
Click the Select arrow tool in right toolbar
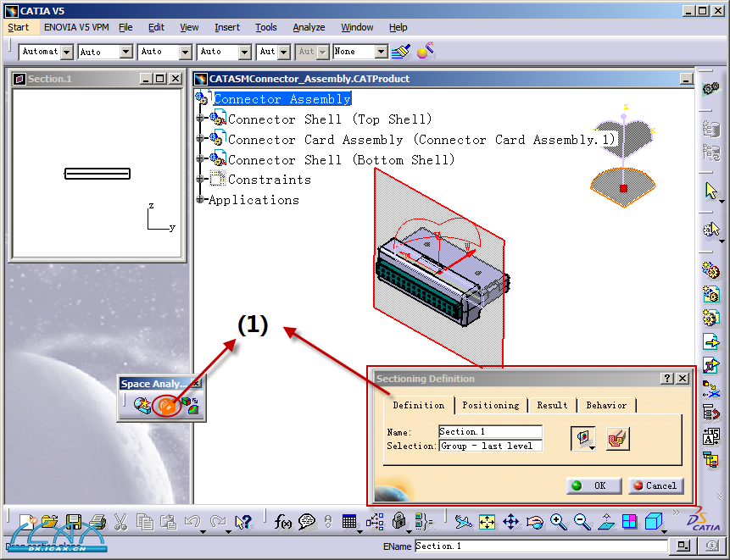pyautogui.click(x=710, y=191)
